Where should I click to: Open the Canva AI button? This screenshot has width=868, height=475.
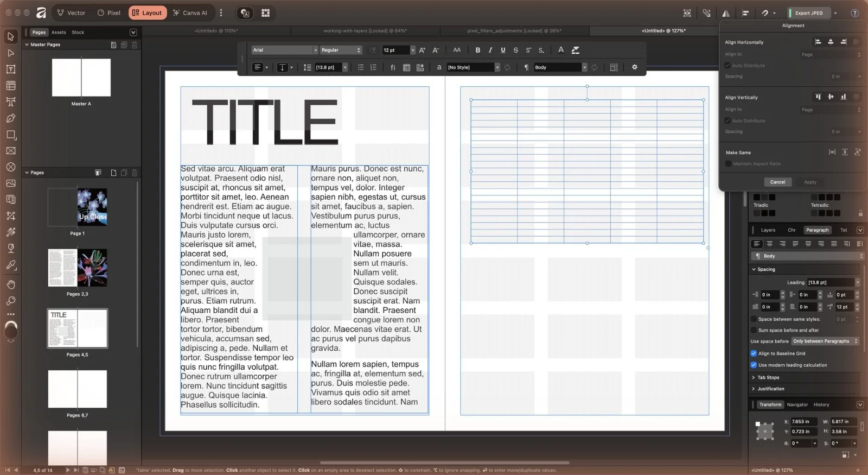[190, 13]
